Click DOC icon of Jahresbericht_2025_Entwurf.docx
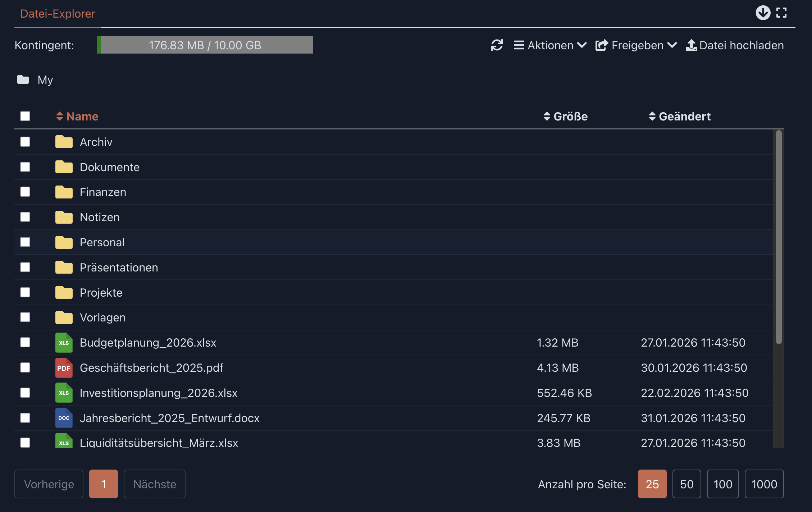Screen dimensions: 812x512 click(x=64, y=418)
